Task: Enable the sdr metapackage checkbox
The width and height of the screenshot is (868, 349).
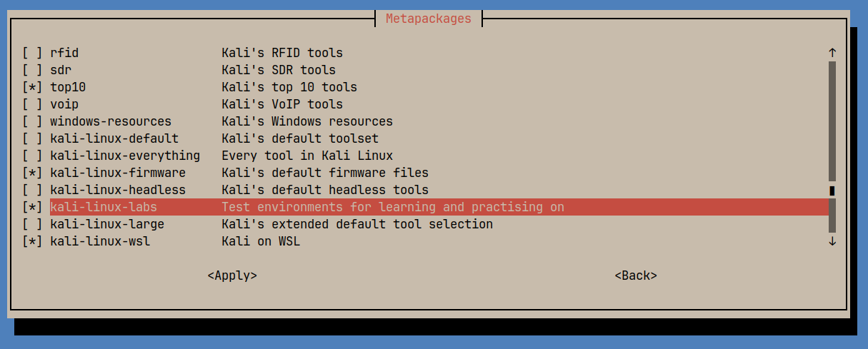Action: [x=32, y=70]
